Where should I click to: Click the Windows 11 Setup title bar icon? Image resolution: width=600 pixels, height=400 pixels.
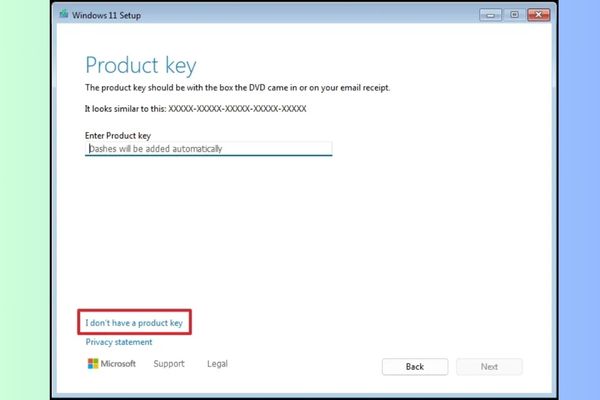(x=62, y=15)
